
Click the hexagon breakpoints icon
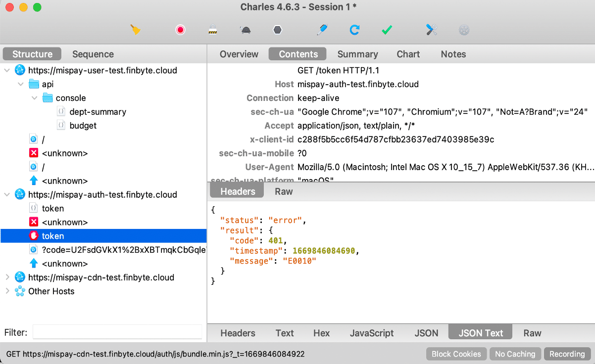(278, 30)
